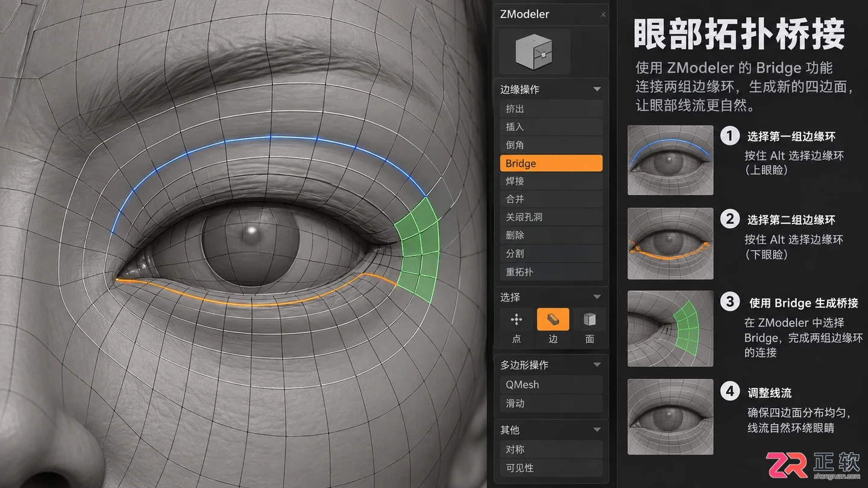Viewport: 868px width, 488px height.
Task: Select the 边 (edge) selection mode icon
Action: [553, 319]
